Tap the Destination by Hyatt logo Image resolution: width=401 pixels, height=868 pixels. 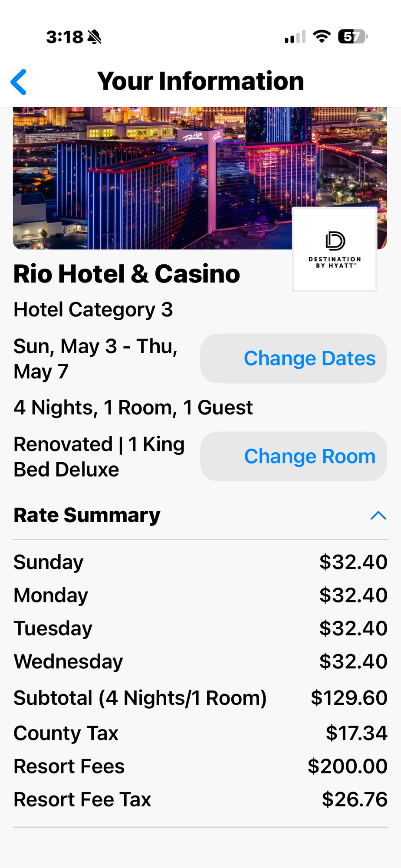tap(335, 249)
